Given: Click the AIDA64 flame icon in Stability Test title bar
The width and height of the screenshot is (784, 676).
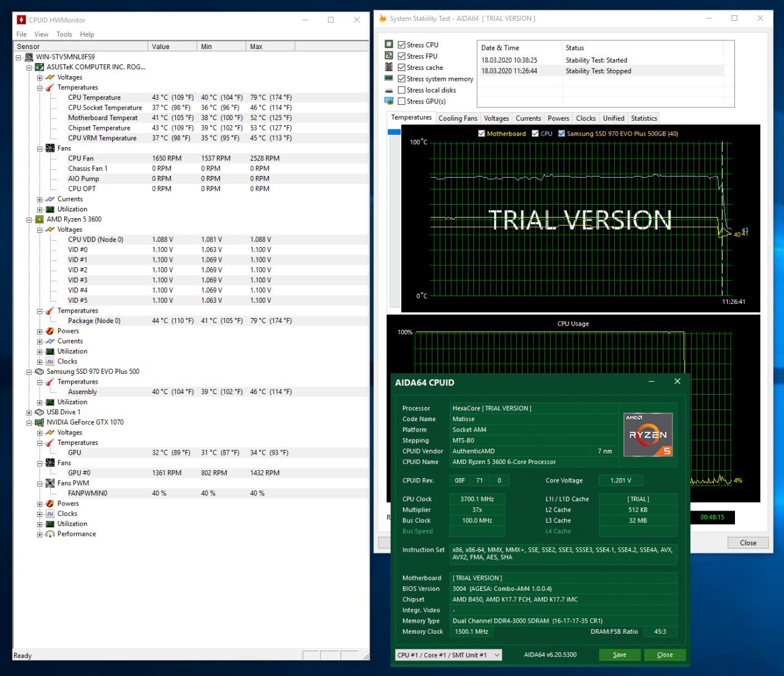Looking at the screenshot, I should tap(383, 18).
